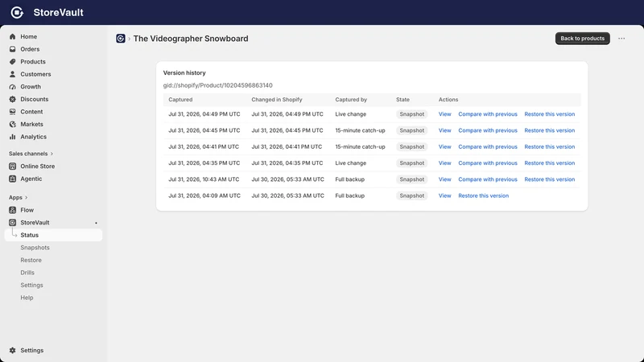Open Markets via its globe icon
The height and width of the screenshot is (362, 644).
point(12,124)
